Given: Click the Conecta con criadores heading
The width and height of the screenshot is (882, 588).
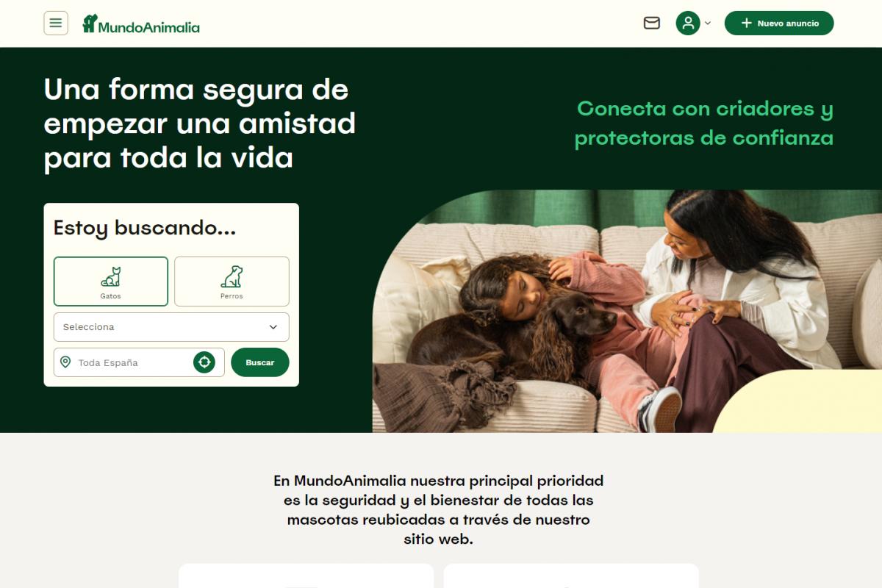Looking at the screenshot, I should (704, 123).
